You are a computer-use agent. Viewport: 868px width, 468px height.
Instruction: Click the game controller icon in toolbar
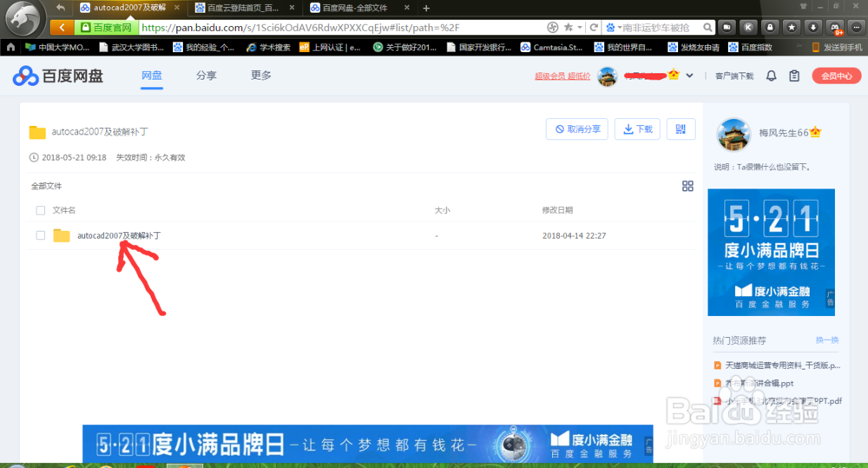pos(835,27)
